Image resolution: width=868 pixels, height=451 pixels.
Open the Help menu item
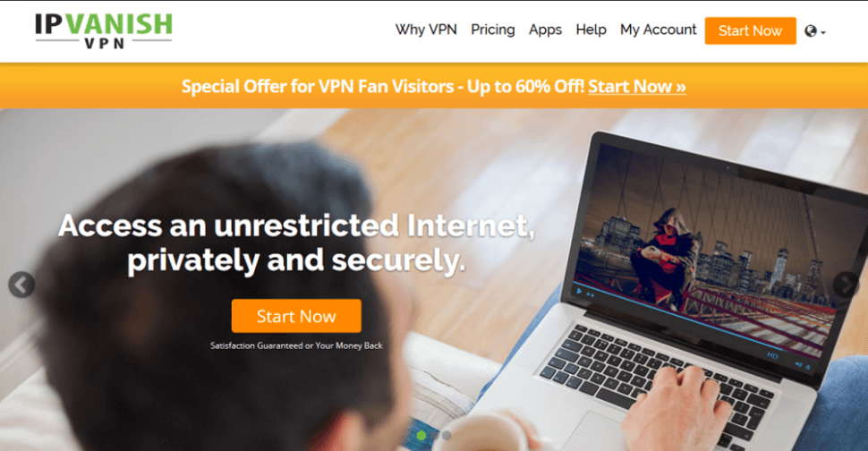591,30
